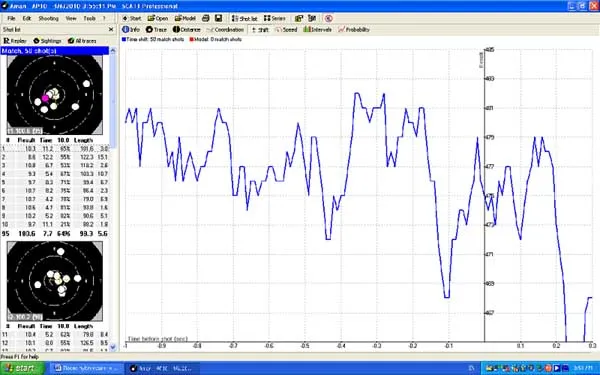Switch to the Info tab
This screenshot has width=600, height=375.
tap(131, 29)
